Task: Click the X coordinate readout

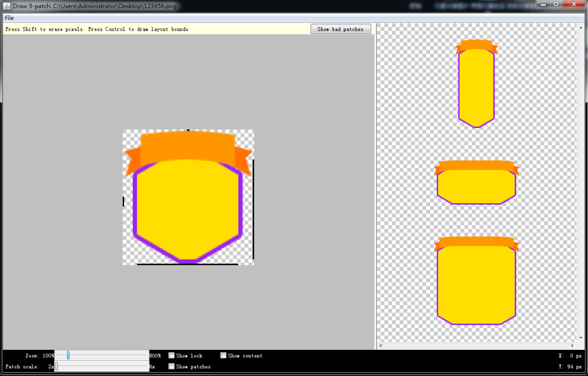Action: (570, 355)
